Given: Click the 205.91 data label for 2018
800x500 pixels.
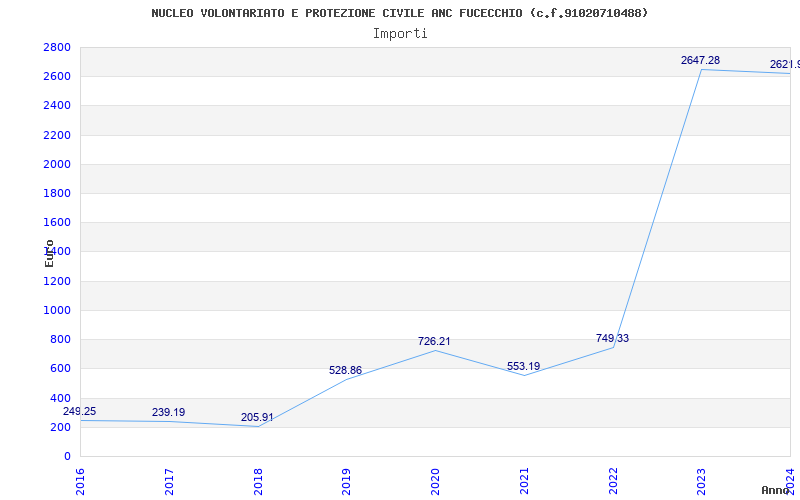Looking at the screenshot, I should tap(257, 417).
